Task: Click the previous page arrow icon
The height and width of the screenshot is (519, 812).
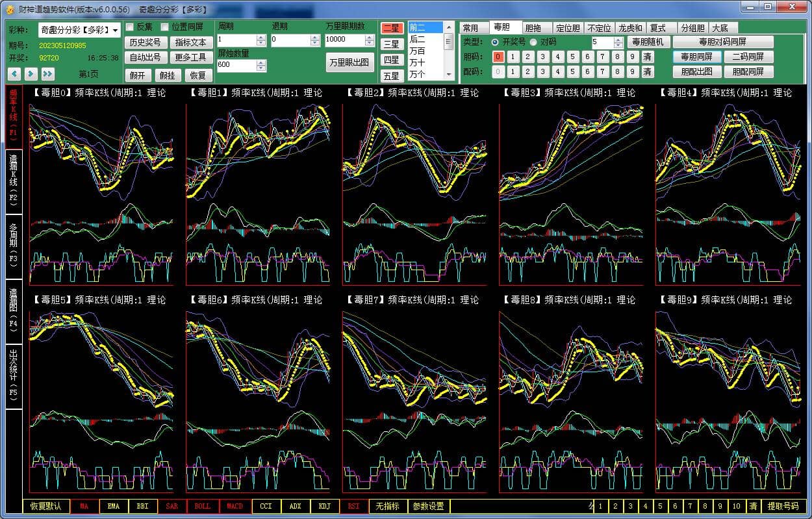Action: pyautogui.click(x=14, y=74)
